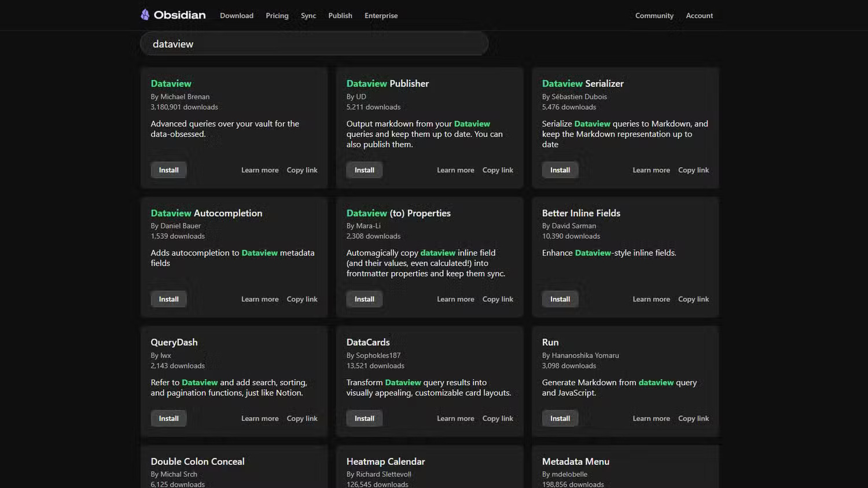
Task: Focus the plugin search field containing dataview
Action: pyautogui.click(x=314, y=44)
